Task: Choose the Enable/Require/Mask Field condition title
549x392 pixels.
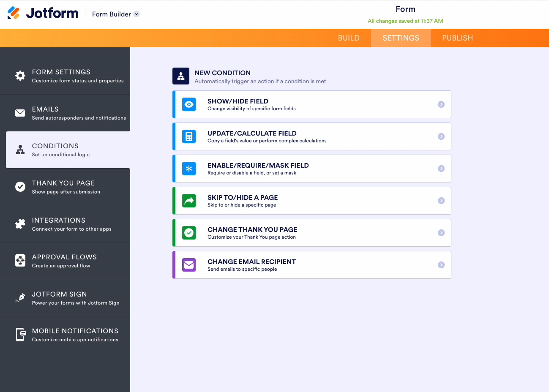Action: (258, 165)
